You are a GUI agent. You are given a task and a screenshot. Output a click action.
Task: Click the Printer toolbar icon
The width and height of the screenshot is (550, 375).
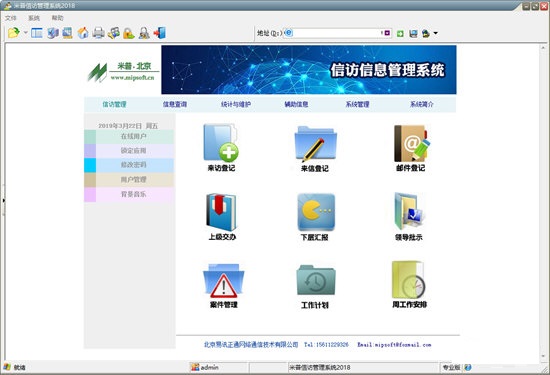(99, 33)
